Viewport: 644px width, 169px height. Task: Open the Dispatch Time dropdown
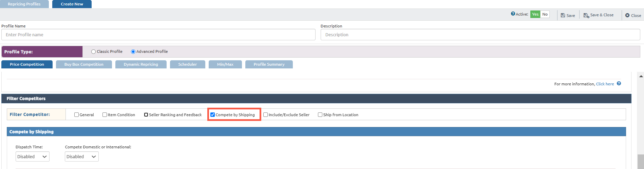[x=32, y=156]
